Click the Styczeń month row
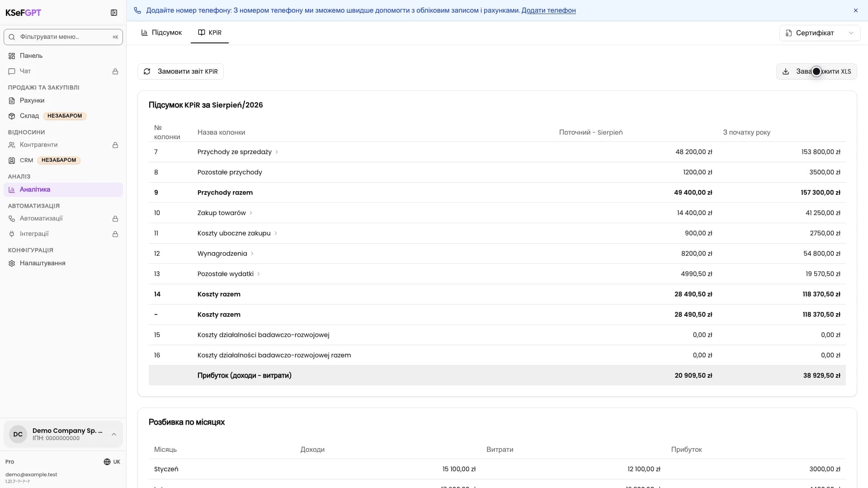Screen dimensions: 868x488 click(x=497, y=469)
